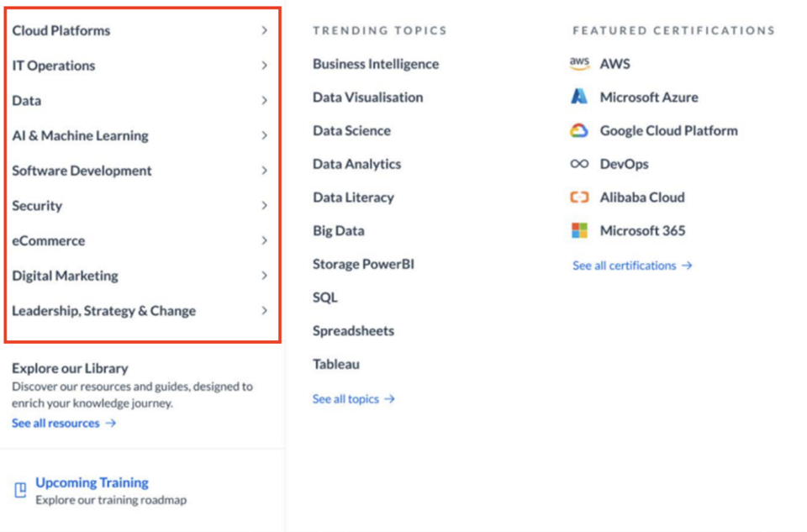
Task: Open the See all certifications link
Action: coord(632,266)
